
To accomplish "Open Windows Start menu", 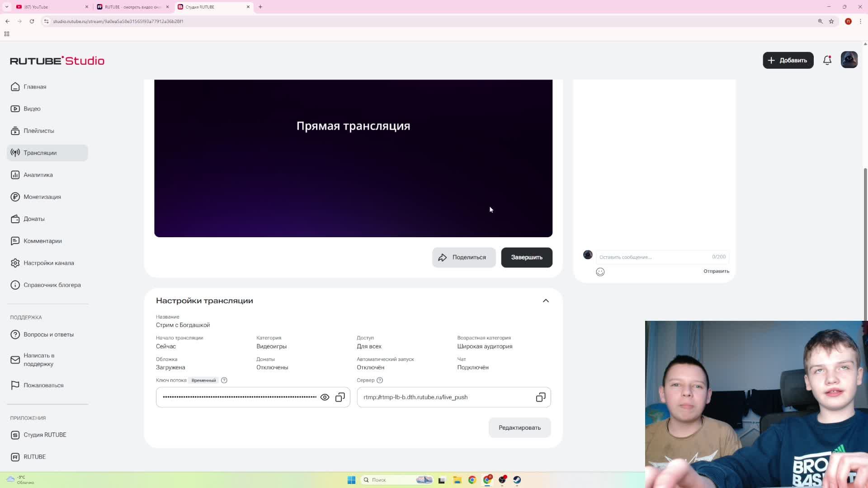I will pos(351,480).
